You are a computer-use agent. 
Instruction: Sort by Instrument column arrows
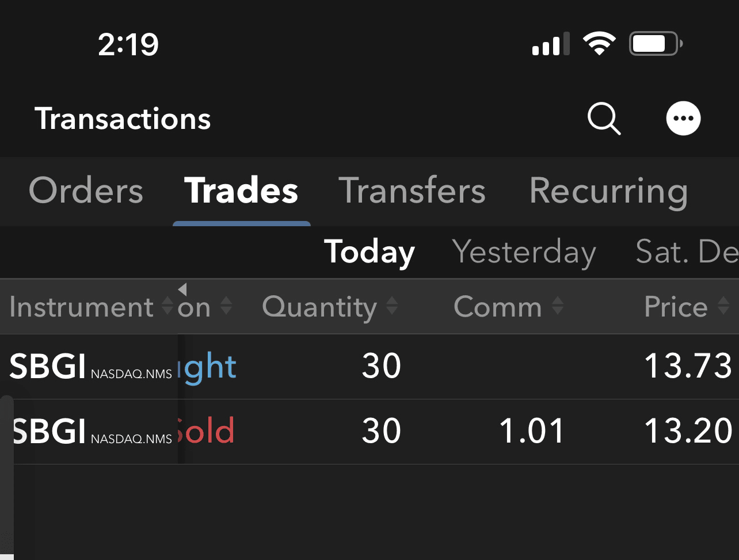pos(167,306)
